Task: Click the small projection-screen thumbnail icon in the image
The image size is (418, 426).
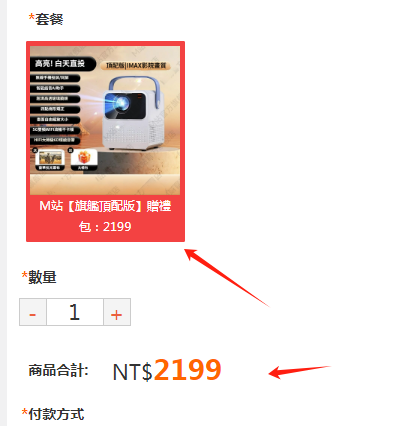Action: tap(50, 157)
